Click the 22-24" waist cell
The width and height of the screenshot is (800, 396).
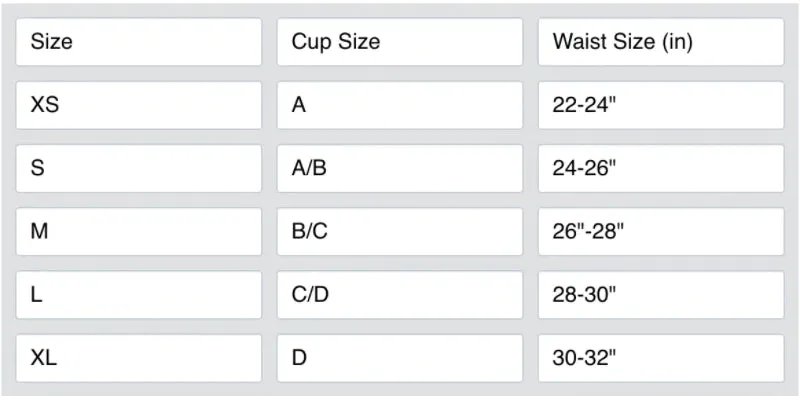(x=661, y=105)
